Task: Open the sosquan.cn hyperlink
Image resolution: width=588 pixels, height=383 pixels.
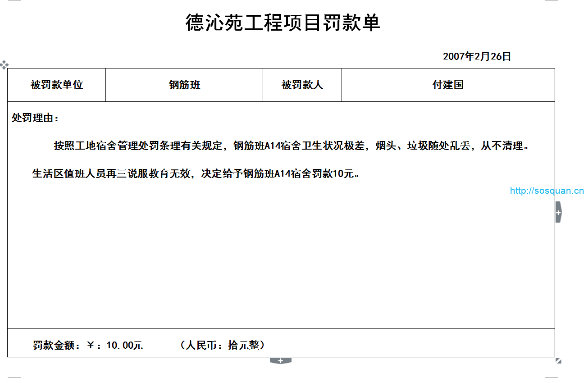Action: point(547,191)
